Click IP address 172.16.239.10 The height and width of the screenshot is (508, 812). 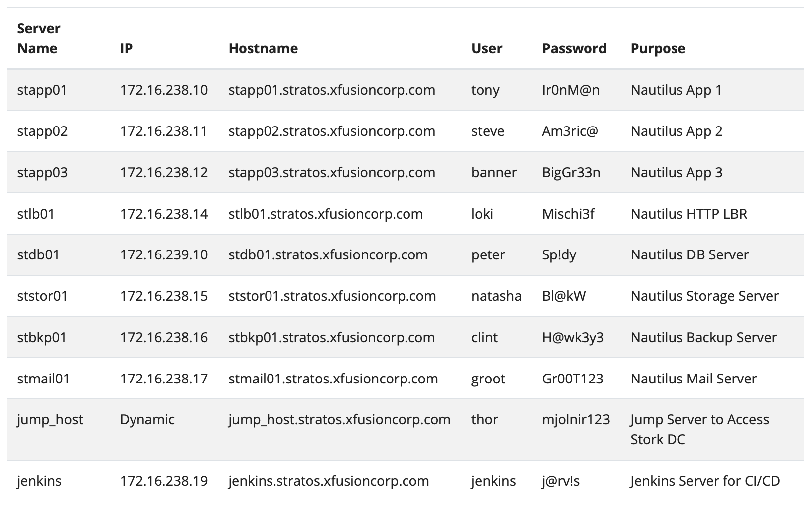click(163, 255)
